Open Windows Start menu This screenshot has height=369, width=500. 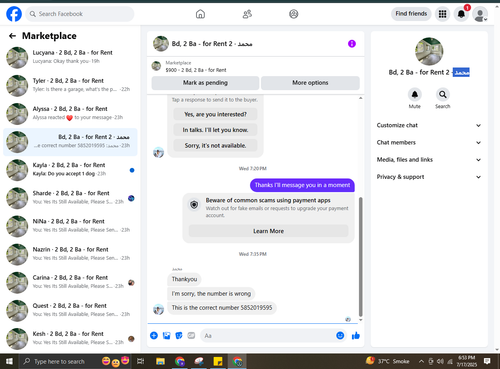10,361
